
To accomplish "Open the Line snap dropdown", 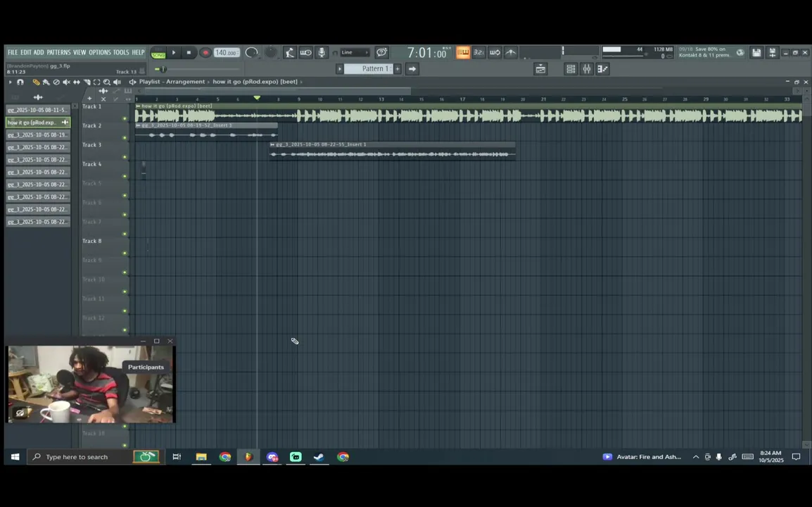I will pyautogui.click(x=355, y=52).
